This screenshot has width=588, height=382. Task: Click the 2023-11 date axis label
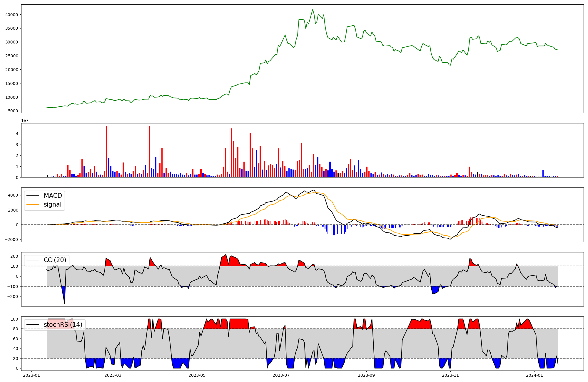click(450, 375)
